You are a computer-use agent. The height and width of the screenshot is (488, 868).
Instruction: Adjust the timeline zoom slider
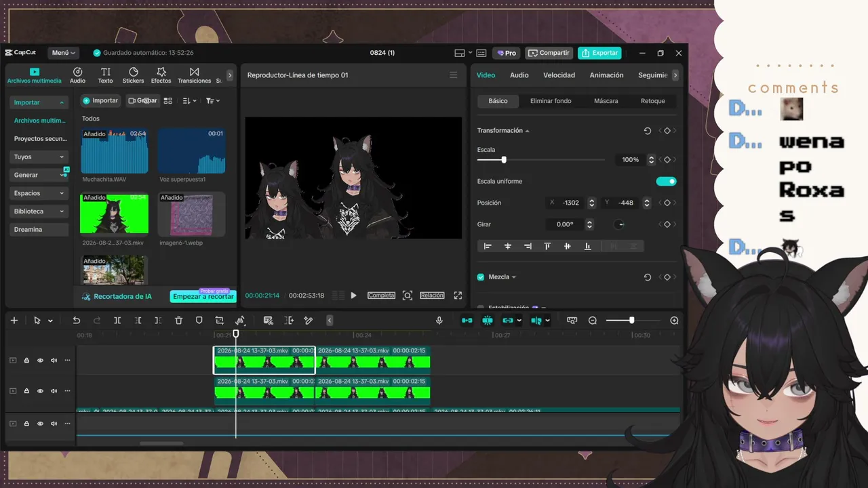[x=631, y=321]
